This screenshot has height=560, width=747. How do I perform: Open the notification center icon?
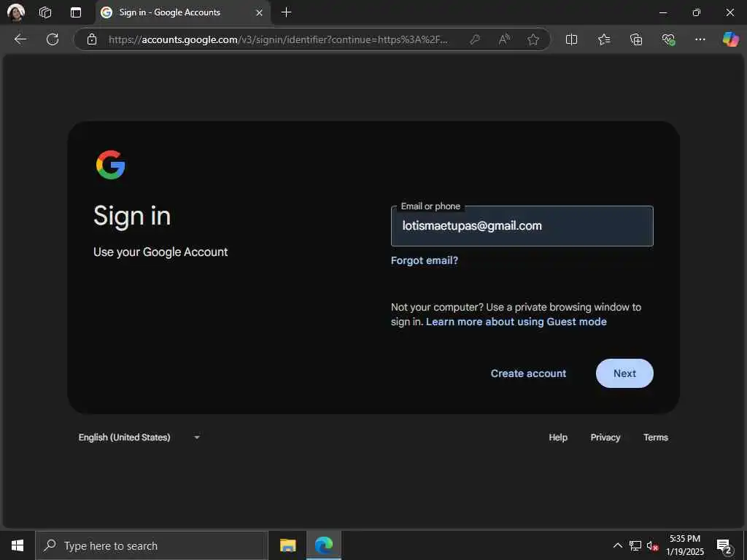click(724, 546)
